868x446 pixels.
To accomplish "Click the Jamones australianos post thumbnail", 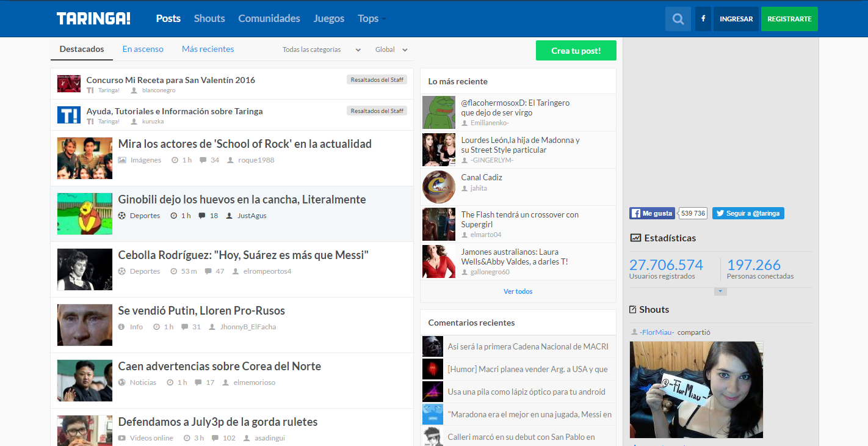I will tap(439, 261).
